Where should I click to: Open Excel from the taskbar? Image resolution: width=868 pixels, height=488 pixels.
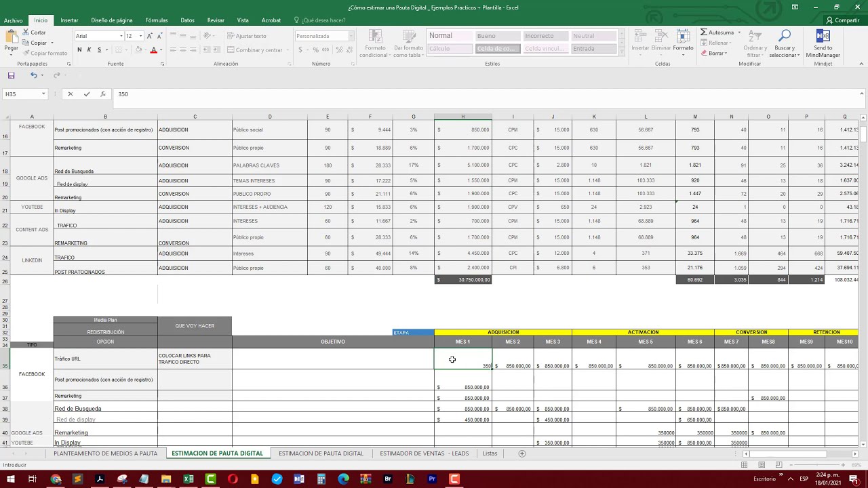point(189,479)
